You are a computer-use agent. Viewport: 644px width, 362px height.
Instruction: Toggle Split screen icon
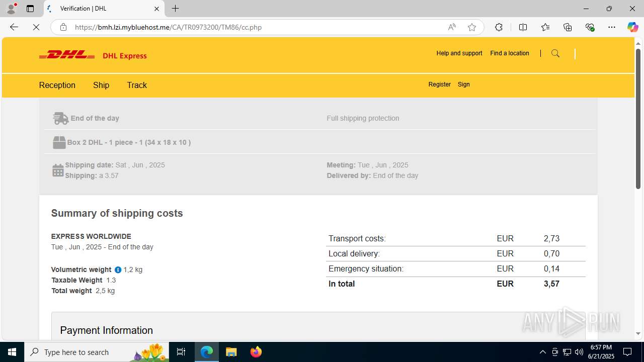click(x=523, y=27)
